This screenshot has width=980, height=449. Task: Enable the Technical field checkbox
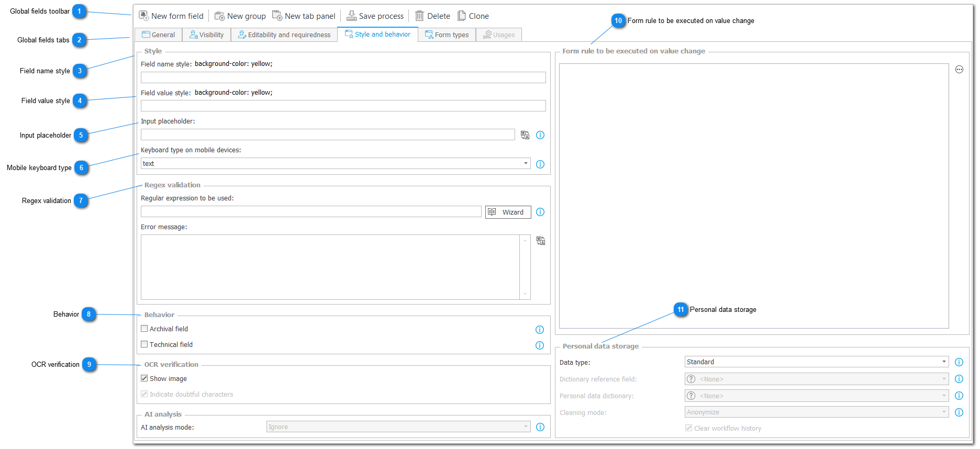[x=144, y=344]
